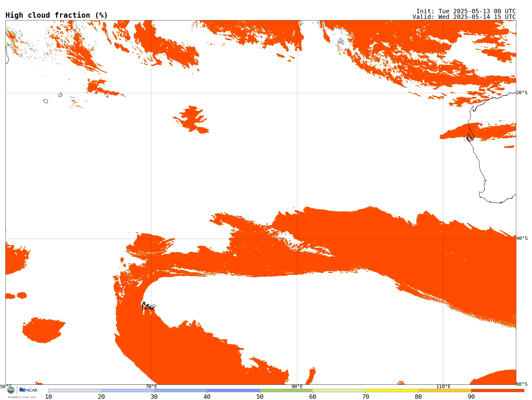Click the colorbar tick label 50
The width and height of the screenshot is (532, 400).
tap(260, 397)
